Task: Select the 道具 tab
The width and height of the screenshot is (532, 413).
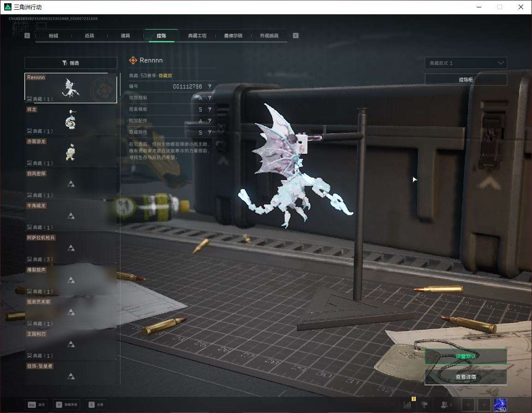Action: pos(125,35)
